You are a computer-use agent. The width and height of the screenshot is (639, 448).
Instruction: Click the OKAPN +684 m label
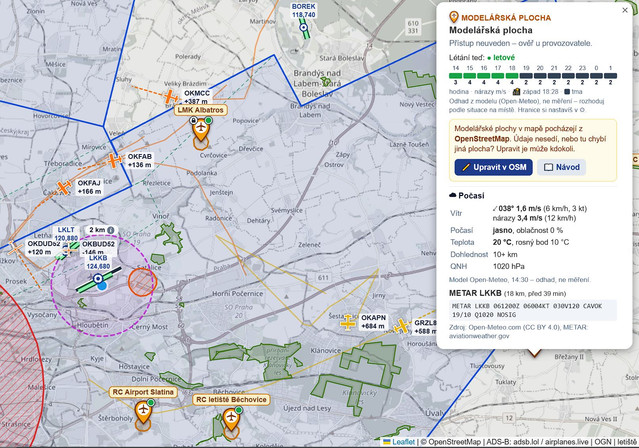373,322
